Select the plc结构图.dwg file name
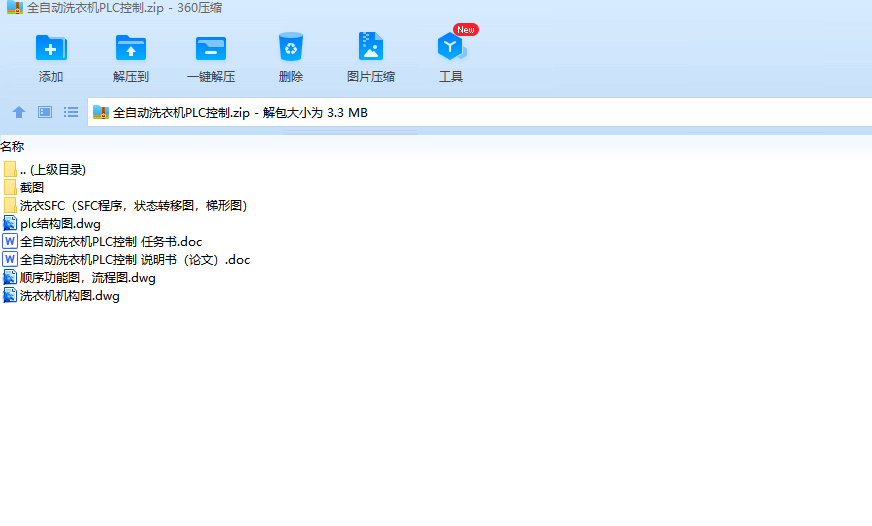Viewport: 872px width, 526px height. point(60,224)
